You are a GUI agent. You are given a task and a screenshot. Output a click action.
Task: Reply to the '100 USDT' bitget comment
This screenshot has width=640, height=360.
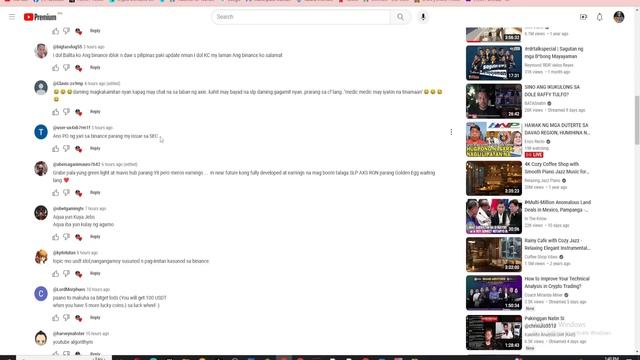(x=95, y=317)
